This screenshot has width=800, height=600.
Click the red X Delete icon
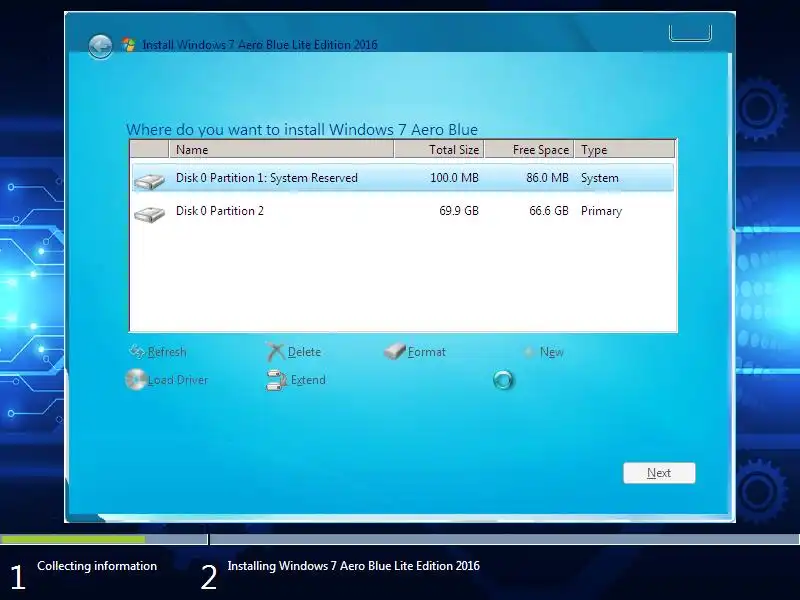276,352
